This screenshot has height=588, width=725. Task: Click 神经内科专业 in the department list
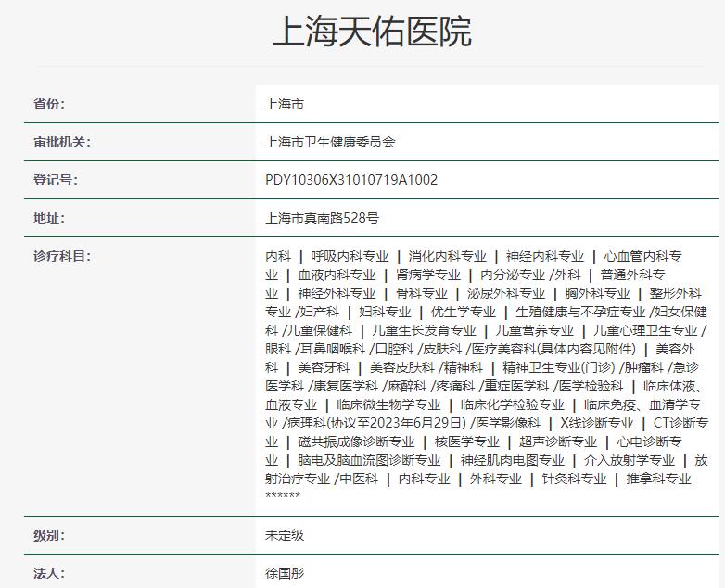pos(544,256)
